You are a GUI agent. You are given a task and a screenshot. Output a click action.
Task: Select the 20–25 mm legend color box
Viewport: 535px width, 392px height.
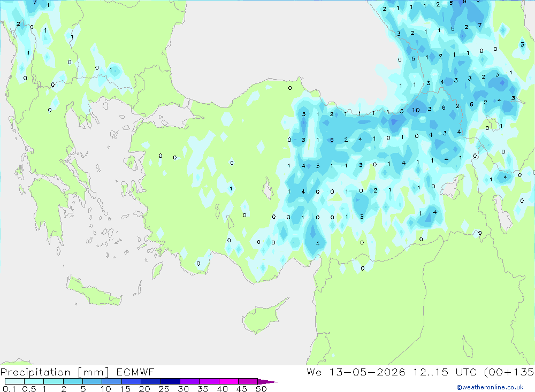(x=151, y=381)
